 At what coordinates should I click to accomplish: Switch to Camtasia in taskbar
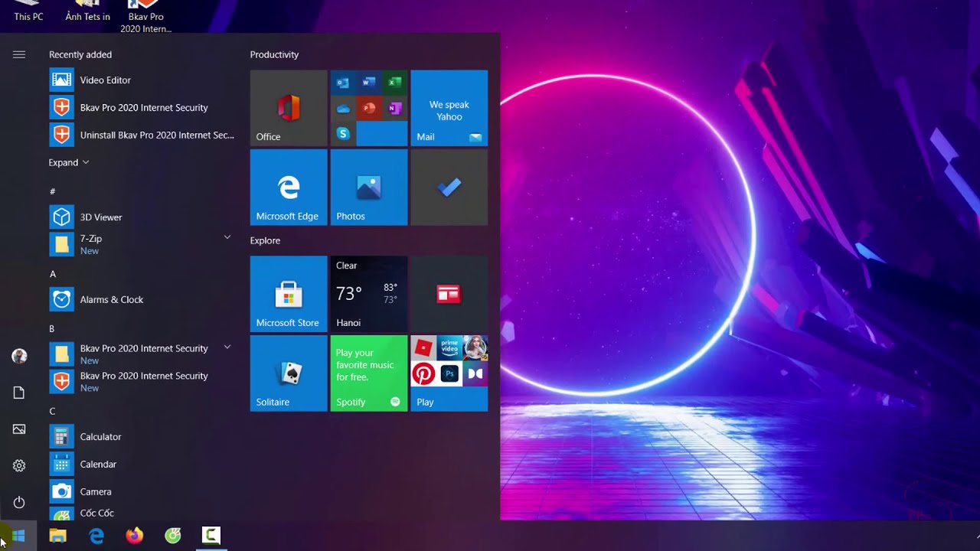211,536
